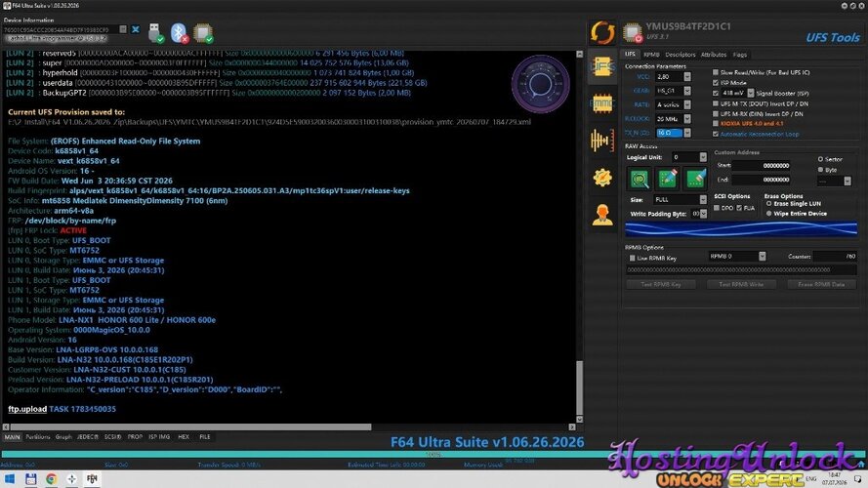Viewport: 868px width, 488px height.
Task: Open the UFS tools sidebar icon
Action: coord(602,67)
